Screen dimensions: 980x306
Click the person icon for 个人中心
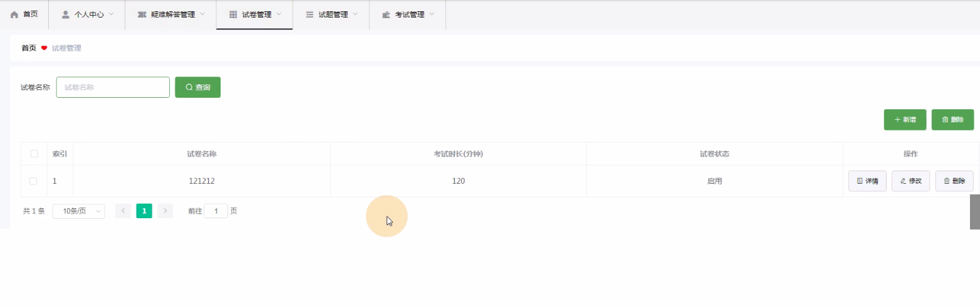click(65, 14)
